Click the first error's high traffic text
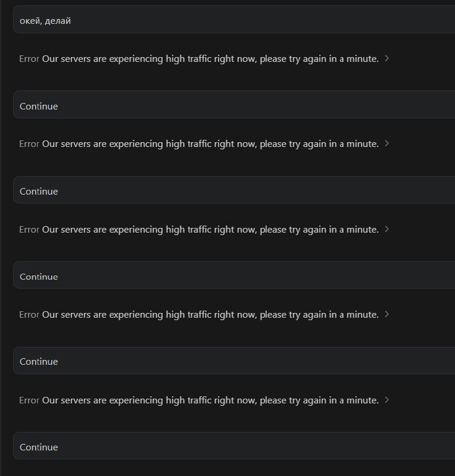Image resolution: width=455 pixels, height=476 pixels. tap(210, 58)
